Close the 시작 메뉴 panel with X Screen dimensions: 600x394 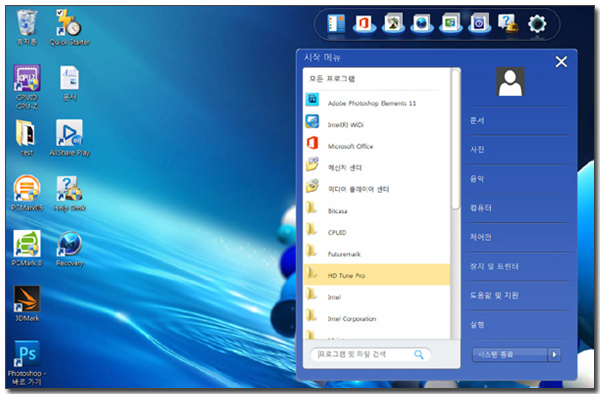pyautogui.click(x=561, y=62)
